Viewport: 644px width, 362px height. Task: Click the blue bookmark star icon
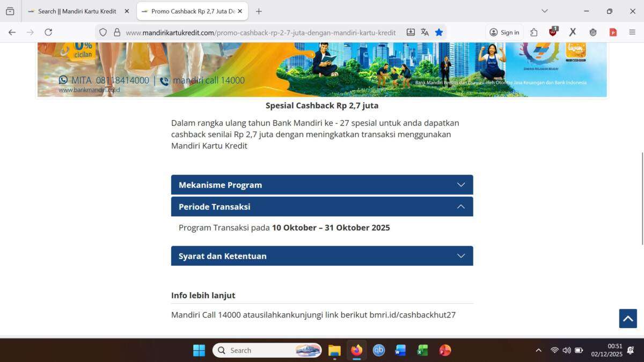click(439, 32)
